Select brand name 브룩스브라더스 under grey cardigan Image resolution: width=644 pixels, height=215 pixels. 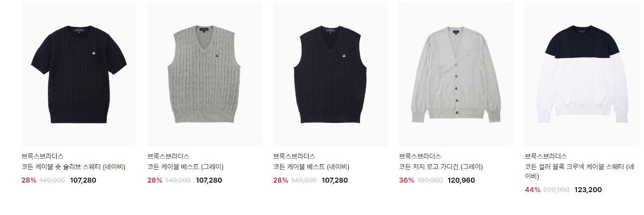click(x=420, y=156)
